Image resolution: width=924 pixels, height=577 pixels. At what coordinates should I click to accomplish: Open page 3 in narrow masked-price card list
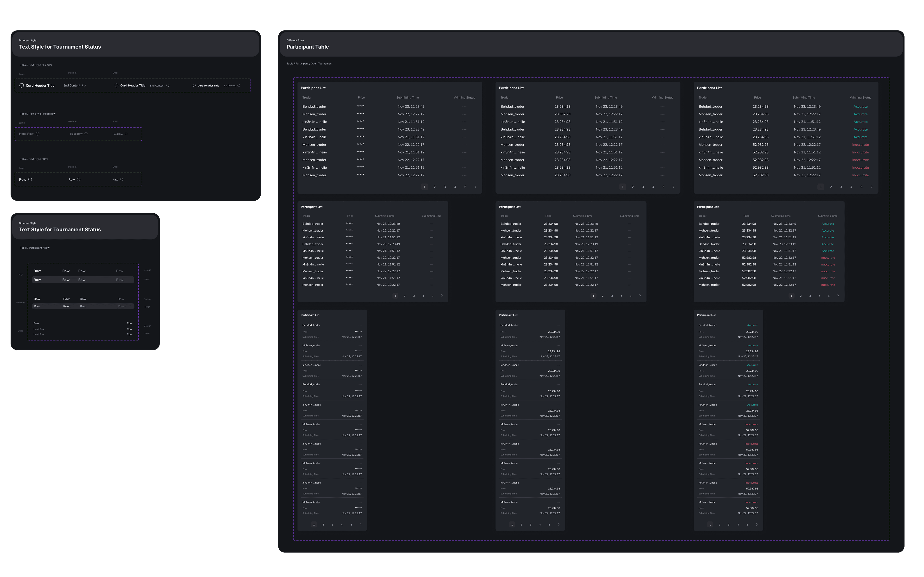point(333,524)
